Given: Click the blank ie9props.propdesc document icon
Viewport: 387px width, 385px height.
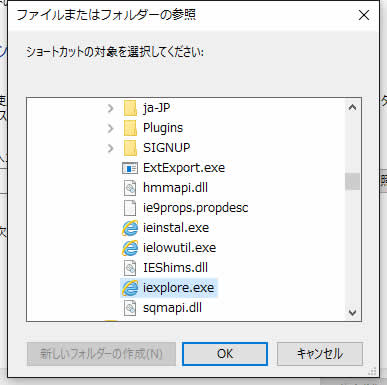Looking at the screenshot, I should (x=130, y=208).
